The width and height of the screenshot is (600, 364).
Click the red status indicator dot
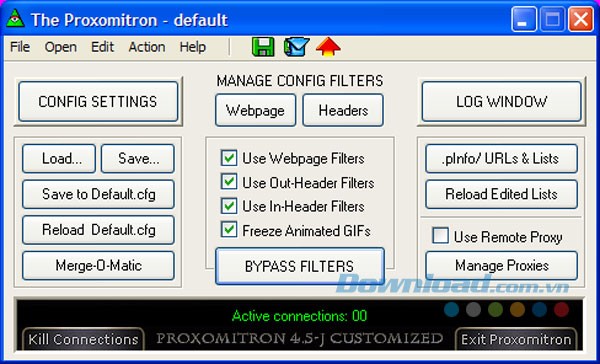pyautogui.click(x=561, y=309)
